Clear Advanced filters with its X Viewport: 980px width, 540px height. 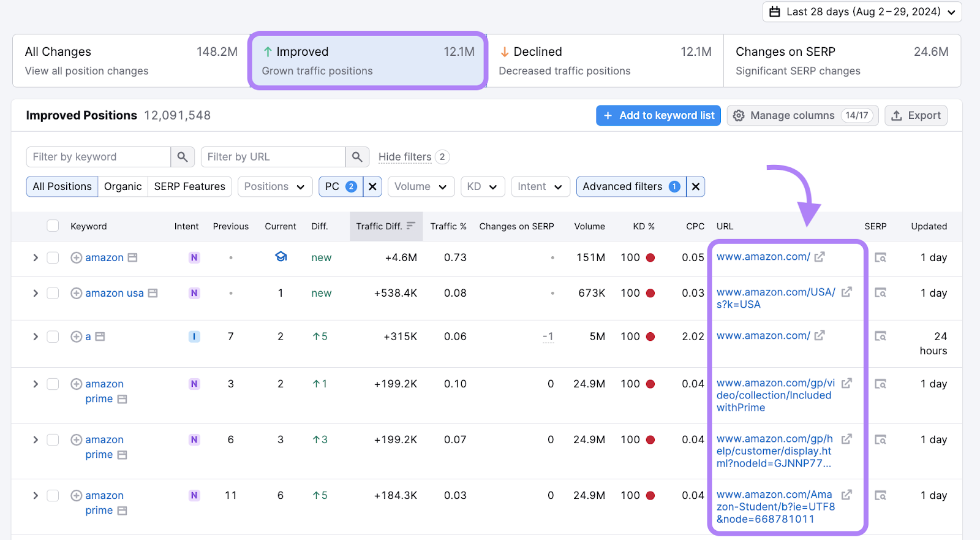(x=696, y=187)
